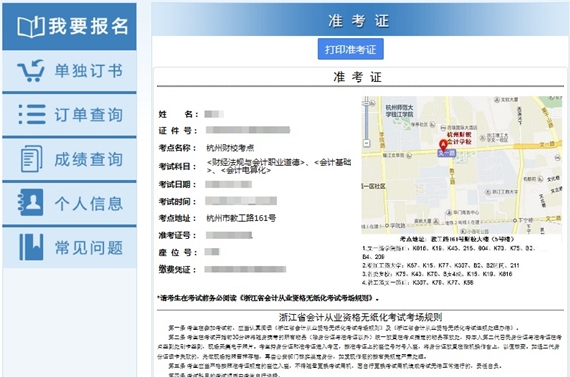The image size is (570, 377).
Task: Click the red A marker on map
Action: point(443,145)
